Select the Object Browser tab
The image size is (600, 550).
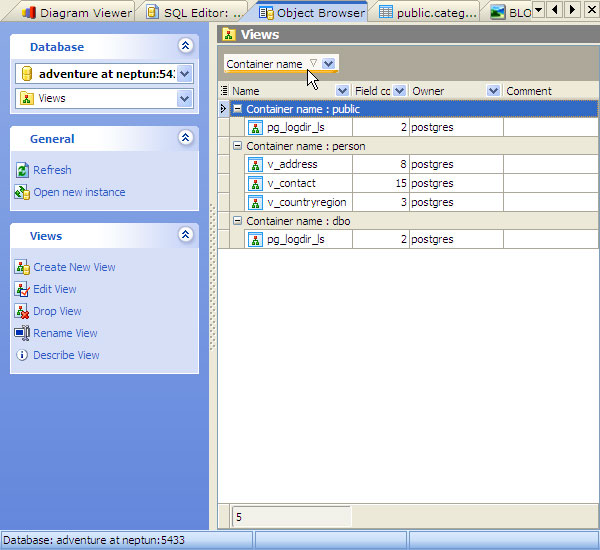click(x=312, y=13)
